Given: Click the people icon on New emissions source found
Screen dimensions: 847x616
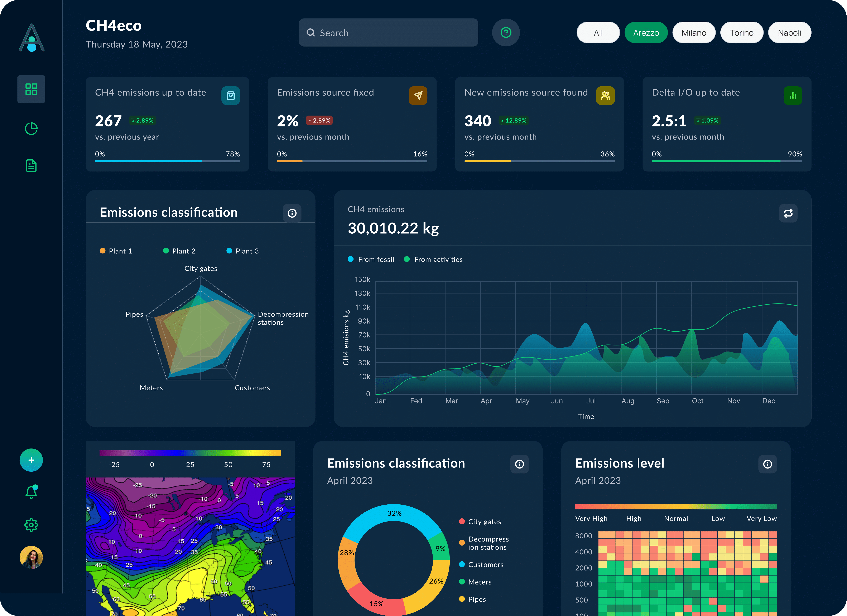Looking at the screenshot, I should [606, 96].
